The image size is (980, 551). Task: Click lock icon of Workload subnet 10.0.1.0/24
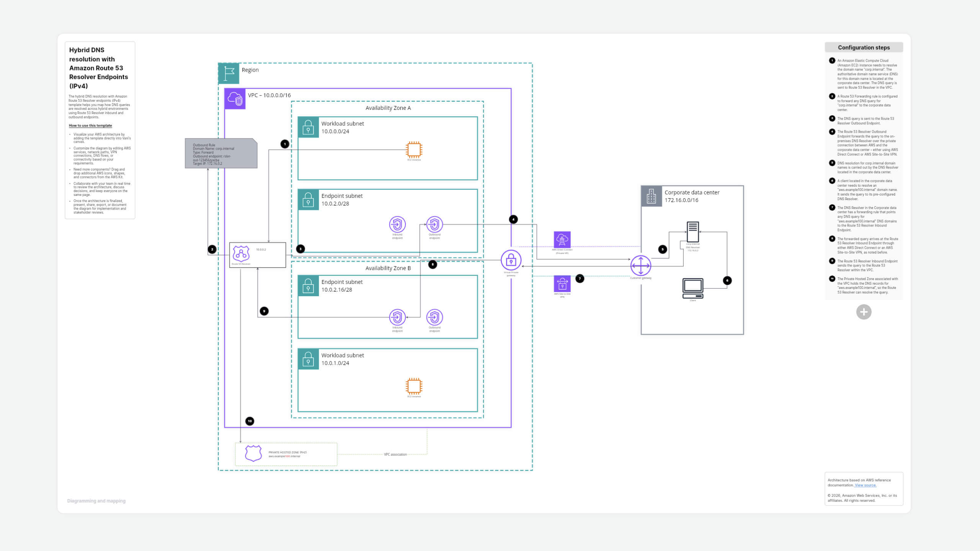(x=308, y=359)
